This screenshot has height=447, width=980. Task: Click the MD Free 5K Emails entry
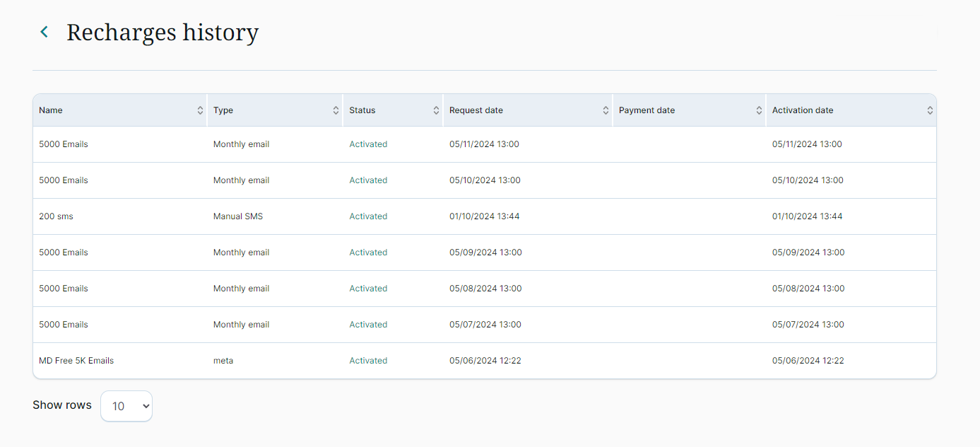tap(76, 361)
